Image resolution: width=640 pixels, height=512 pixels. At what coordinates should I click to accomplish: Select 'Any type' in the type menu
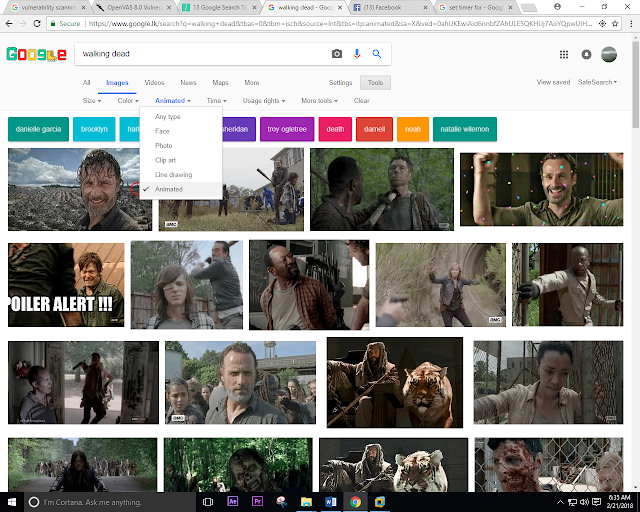coord(181,117)
